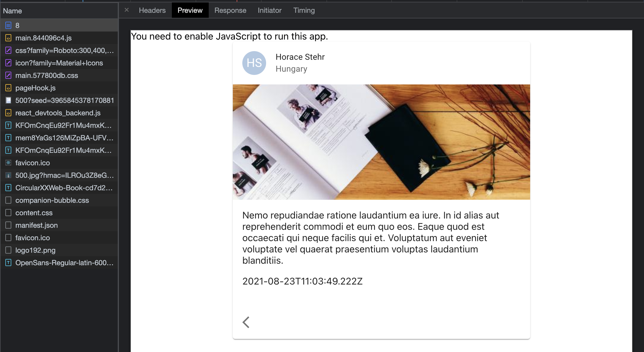Click the stylesheet icon beside main.577800db.css

coord(8,76)
